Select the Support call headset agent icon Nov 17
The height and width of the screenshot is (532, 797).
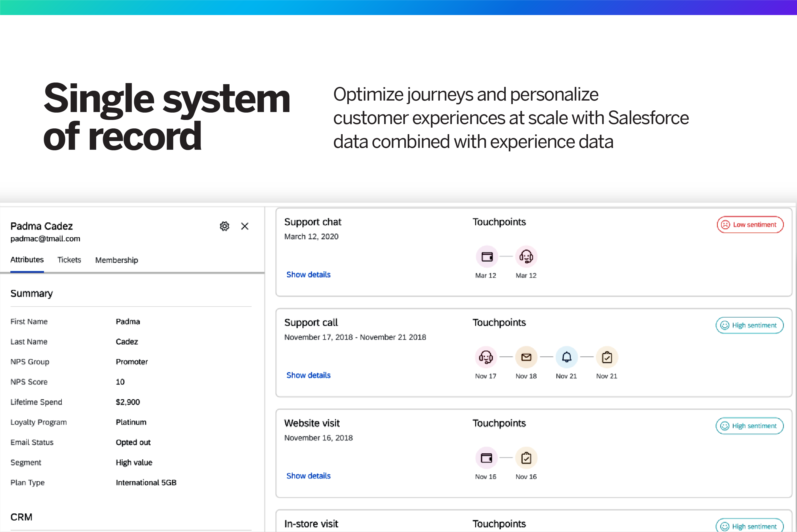[486, 357]
